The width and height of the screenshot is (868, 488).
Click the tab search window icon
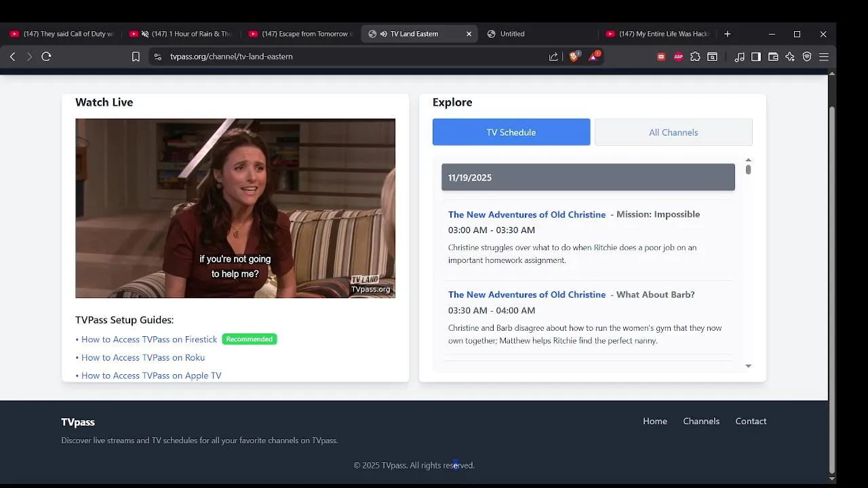(712, 57)
